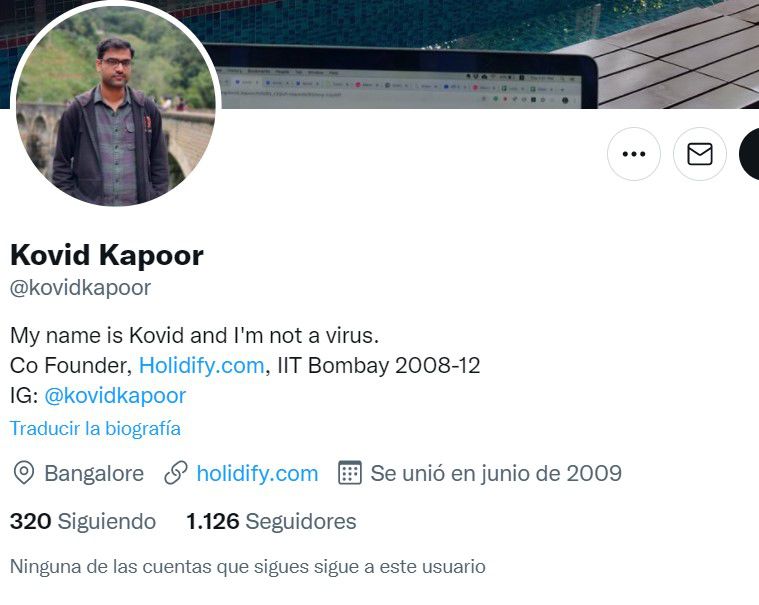Click the @kovidkapoor username handle
This screenshot has width=759, height=605.
tap(80, 287)
